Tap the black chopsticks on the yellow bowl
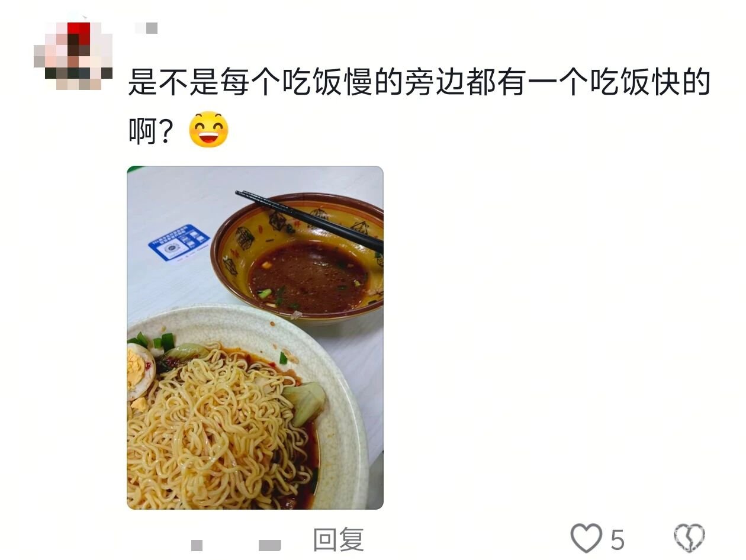 click(x=309, y=220)
